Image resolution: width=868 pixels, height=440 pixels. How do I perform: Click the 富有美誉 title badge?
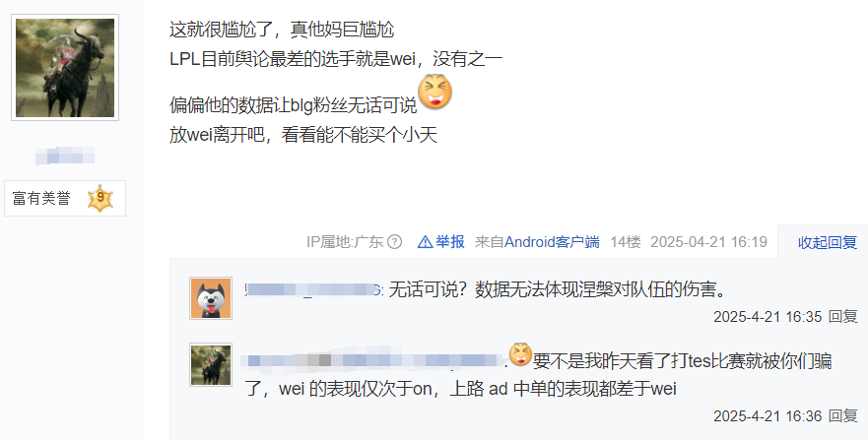coord(65,198)
